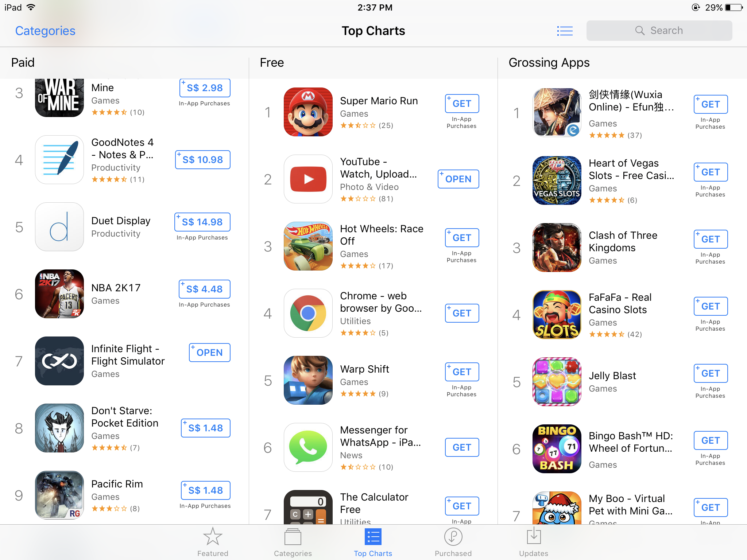Select the Warp Shift app title
This screenshot has height=560, width=747.
[x=364, y=369]
